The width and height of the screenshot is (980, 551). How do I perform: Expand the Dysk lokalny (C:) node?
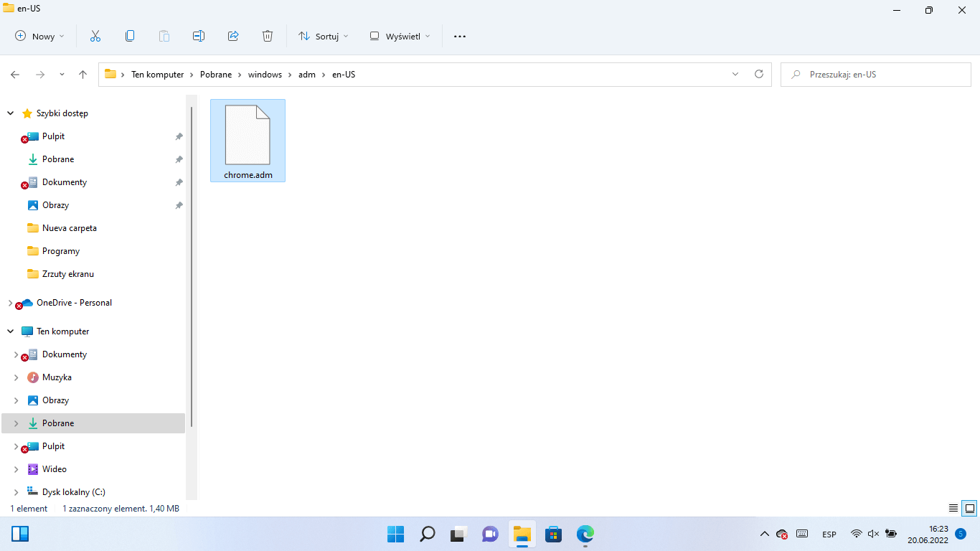click(x=17, y=492)
